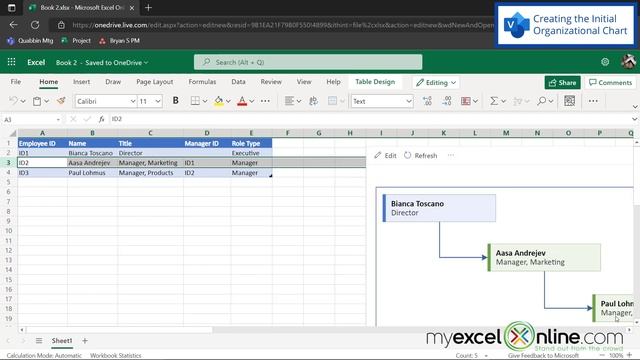Click the AutoSum sigma icon
Viewport: 640px width, 360px height.
(494, 101)
